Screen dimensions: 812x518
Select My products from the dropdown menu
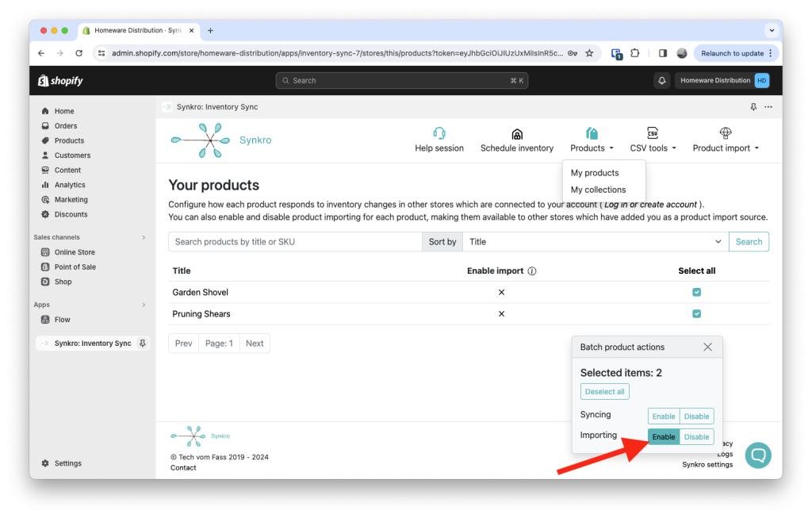tap(595, 173)
